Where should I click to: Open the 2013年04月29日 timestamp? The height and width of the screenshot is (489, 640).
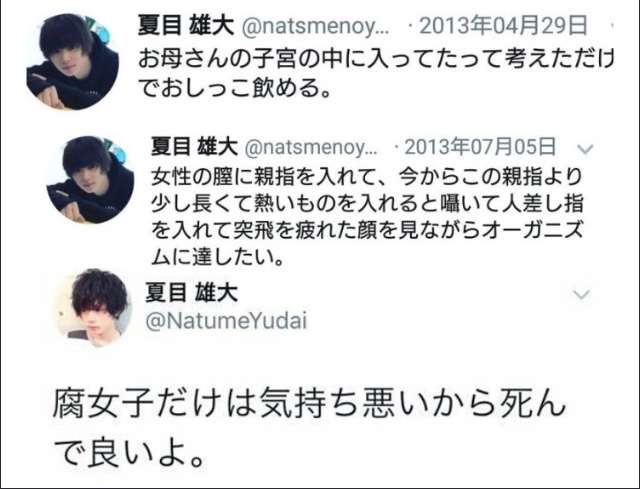pyautogui.click(x=503, y=25)
